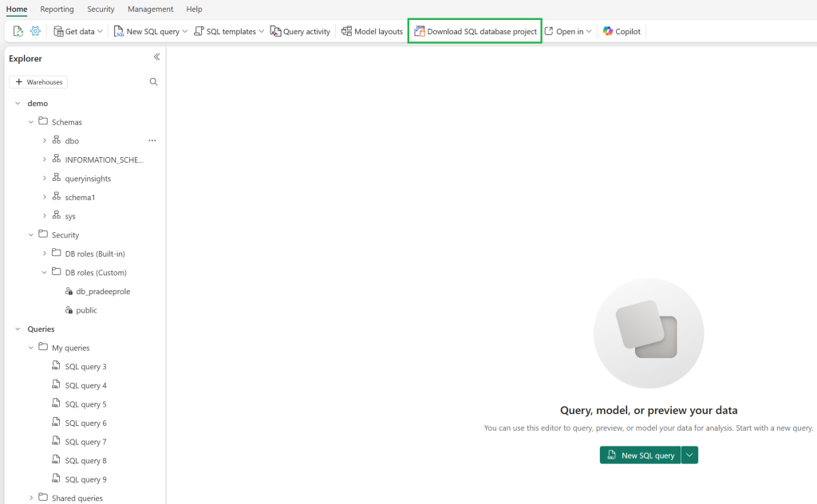Click the Get data button

click(78, 31)
